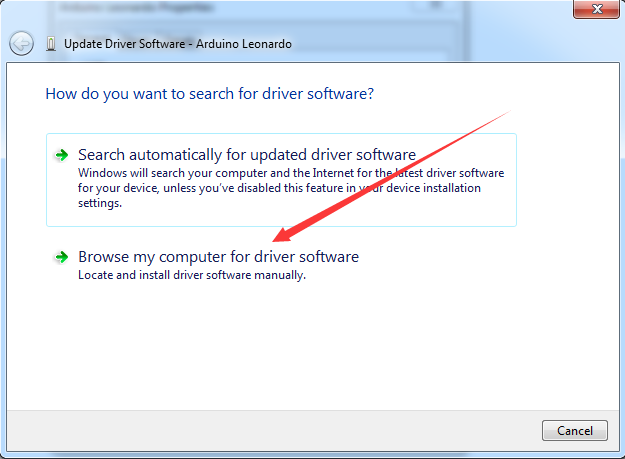
Task: Click the 'Locate and install driver software manually' text
Action: click(192, 275)
